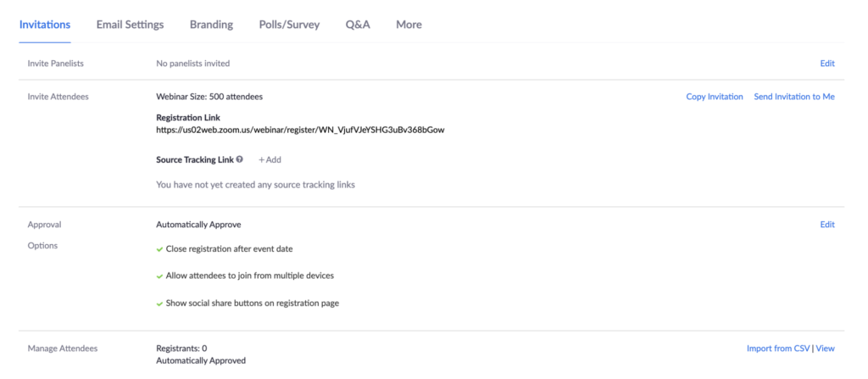Expand the More tab menu
The image size is (868, 379).
tap(409, 25)
